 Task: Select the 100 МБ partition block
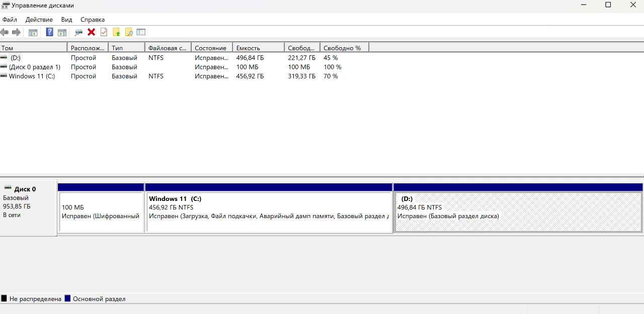(101, 208)
